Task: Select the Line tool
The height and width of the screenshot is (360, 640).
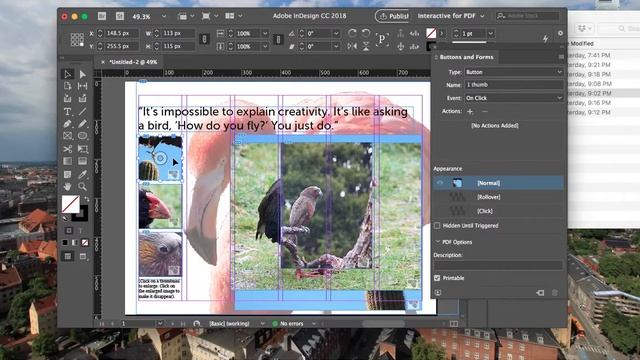Action: pyautogui.click(x=82, y=111)
